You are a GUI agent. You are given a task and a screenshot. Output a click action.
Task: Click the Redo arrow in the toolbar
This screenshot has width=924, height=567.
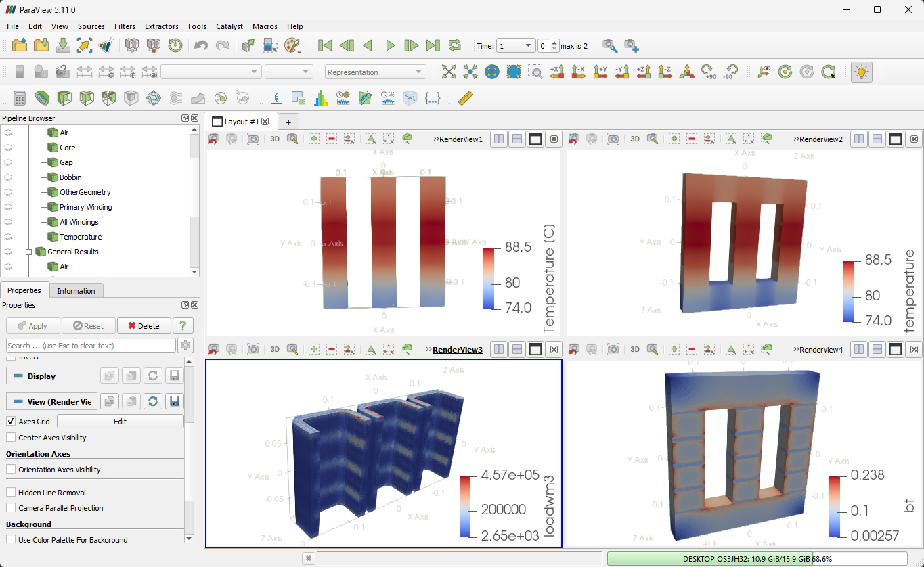pos(222,45)
